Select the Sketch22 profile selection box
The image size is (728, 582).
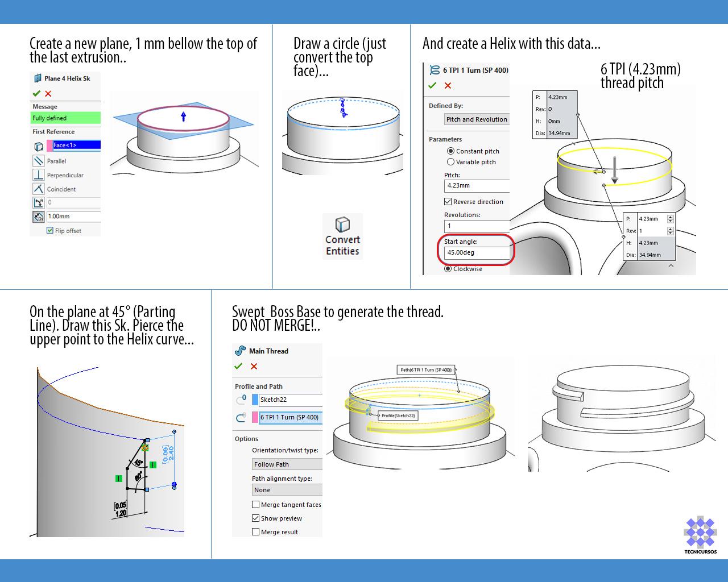click(x=290, y=400)
